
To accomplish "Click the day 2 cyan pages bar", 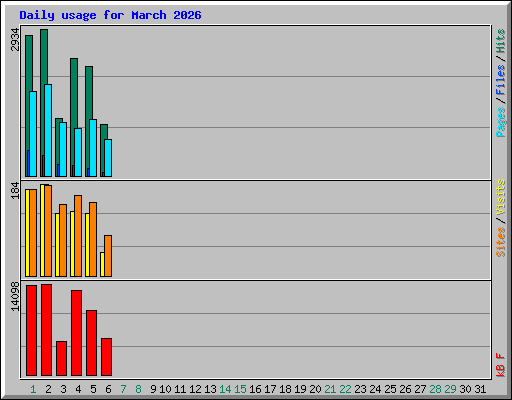I will click(48, 130).
